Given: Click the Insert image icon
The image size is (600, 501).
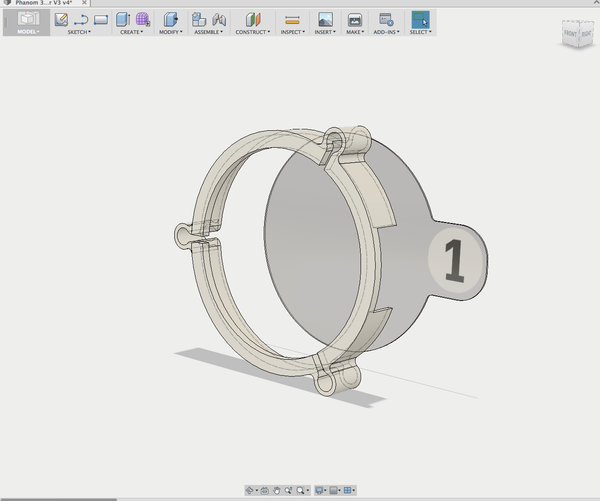Looking at the screenshot, I should pos(325,19).
